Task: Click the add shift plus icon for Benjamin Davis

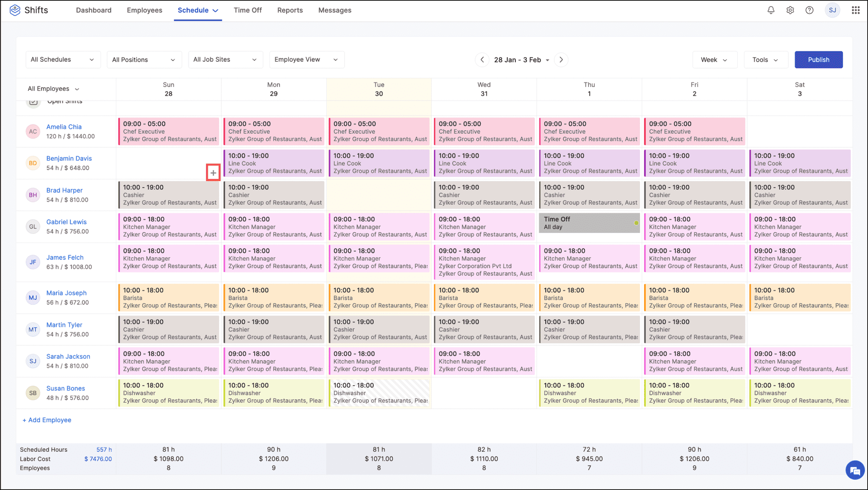Action: click(x=214, y=172)
